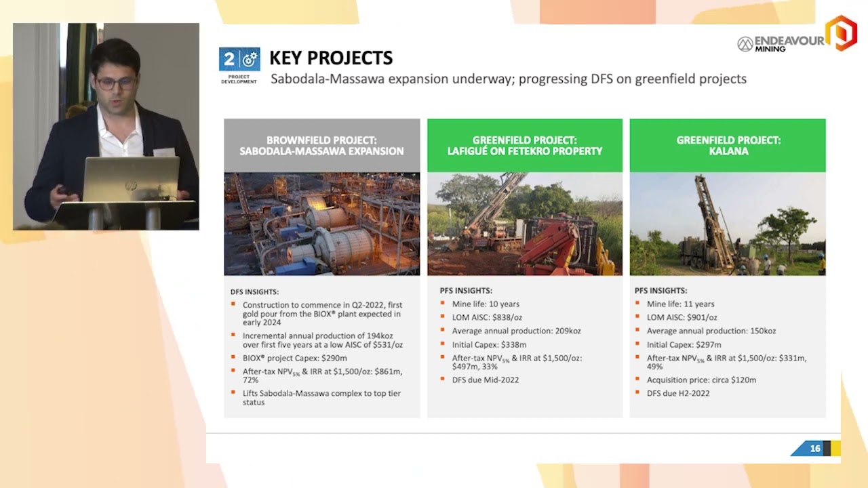The height and width of the screenshot is (488, 868).
Task: Click the Kalana drill rig photo
Action: point(728,224)
